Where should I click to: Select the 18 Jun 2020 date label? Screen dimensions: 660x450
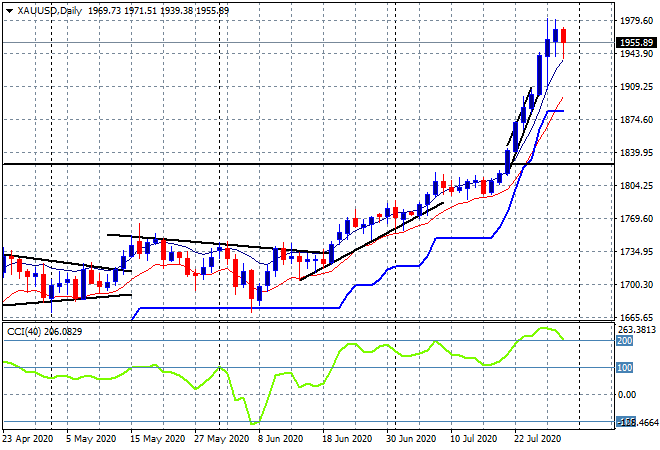pos(347,439)
